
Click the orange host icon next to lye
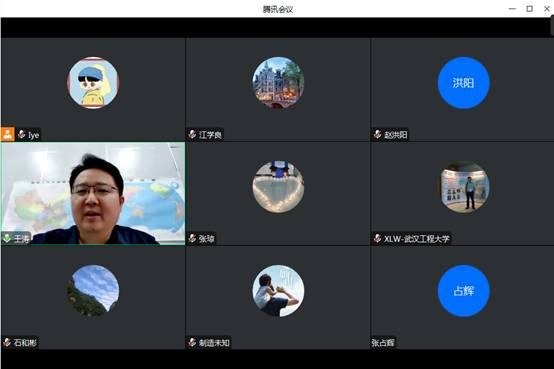7,134
